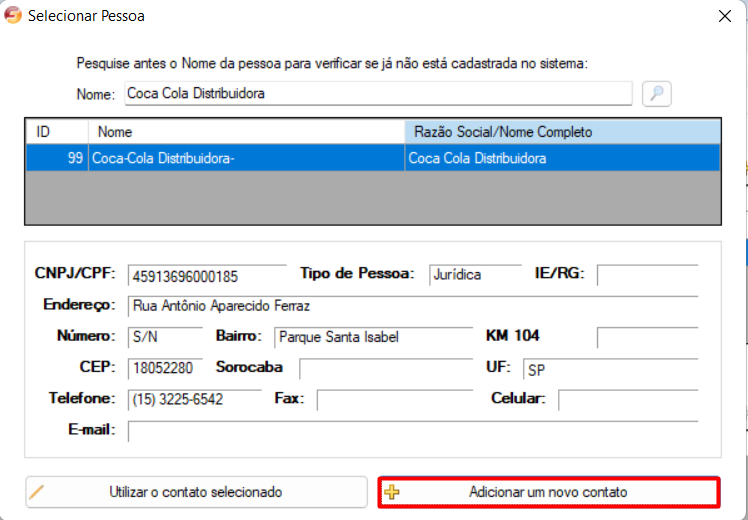Viewport: 748px width, 520px height.
Task: Click Bairro field 'Parque Santa Isabel'
Action: (373, 337)
